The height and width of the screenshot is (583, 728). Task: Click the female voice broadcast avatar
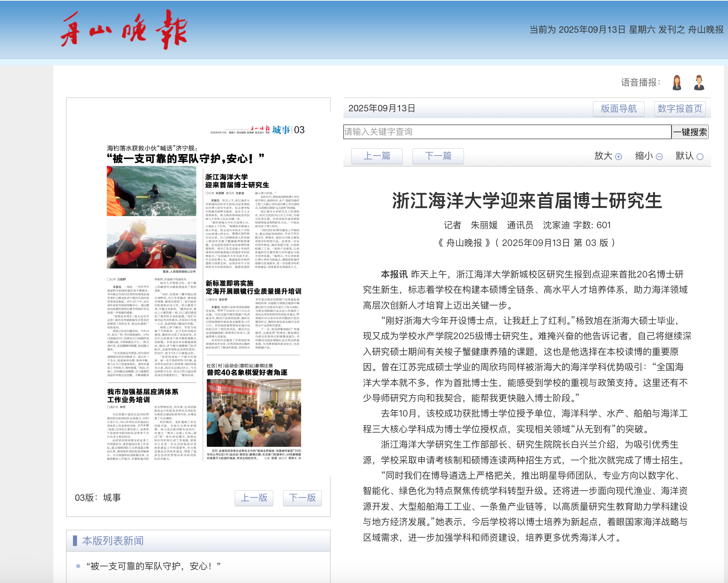pos(677,83)
